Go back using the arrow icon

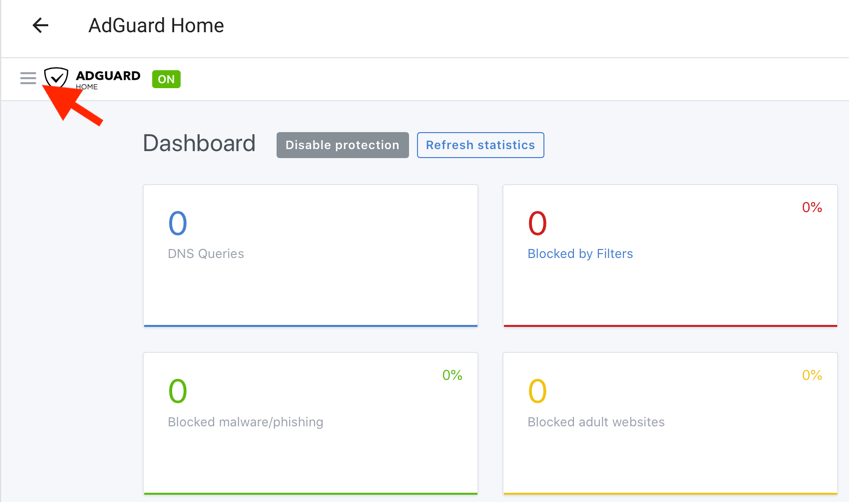click(40, 25)
